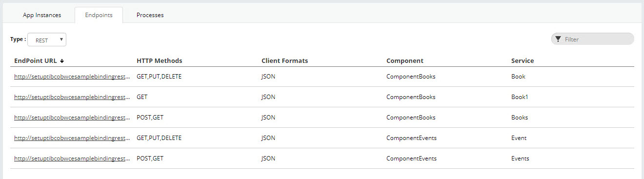Focus the Filter search field
Image resolution: width=644 pixels, height=179 pixels.
tap(593, 39)
